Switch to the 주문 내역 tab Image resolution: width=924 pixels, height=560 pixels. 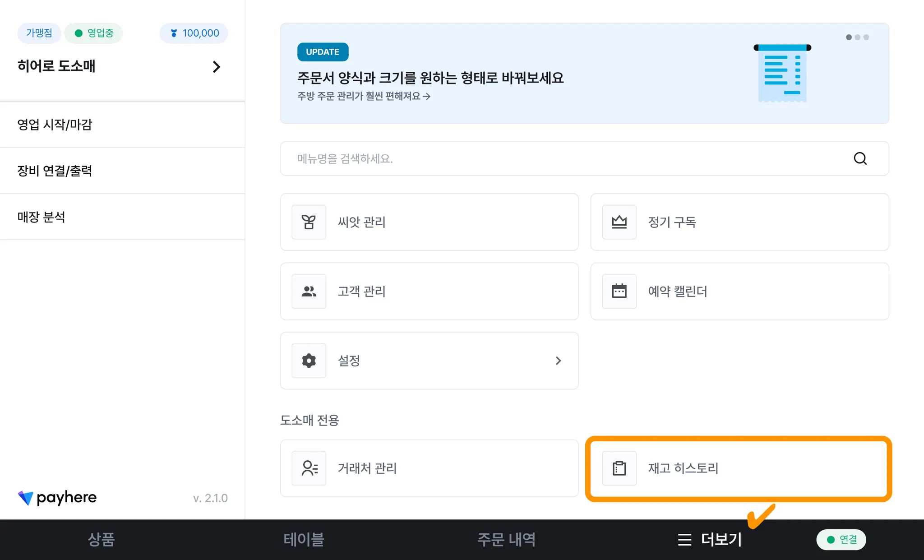pos(506,540)
